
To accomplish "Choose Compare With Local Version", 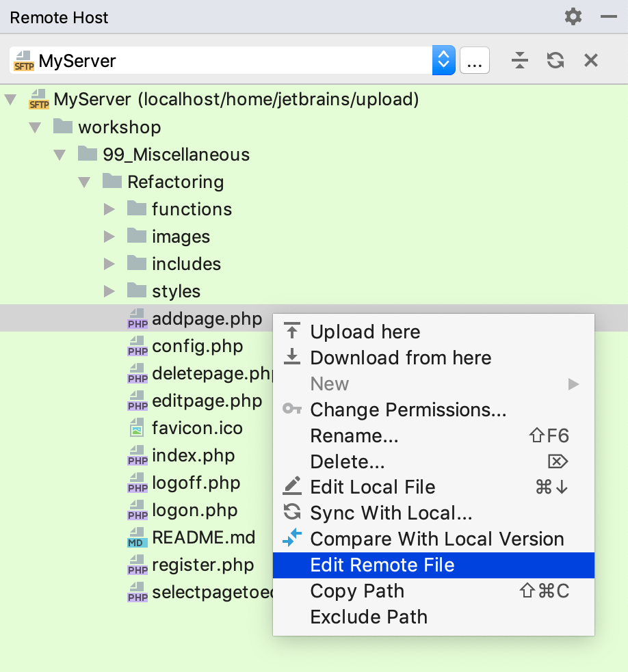I will (434, 539).
